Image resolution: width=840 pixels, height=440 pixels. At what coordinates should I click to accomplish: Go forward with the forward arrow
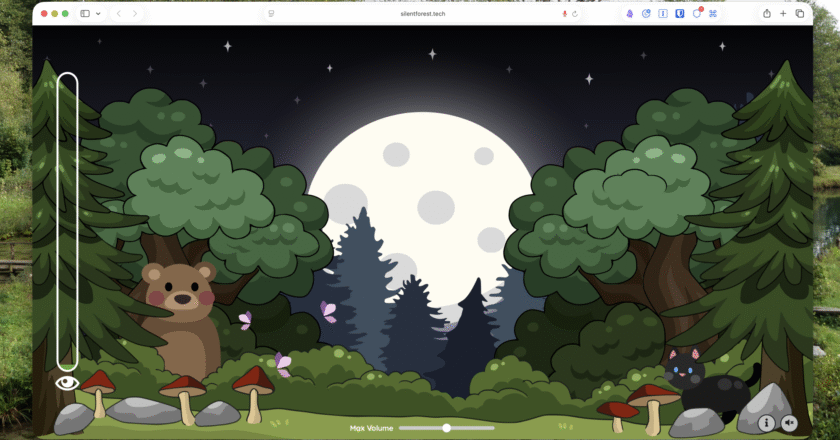(135, 13)
